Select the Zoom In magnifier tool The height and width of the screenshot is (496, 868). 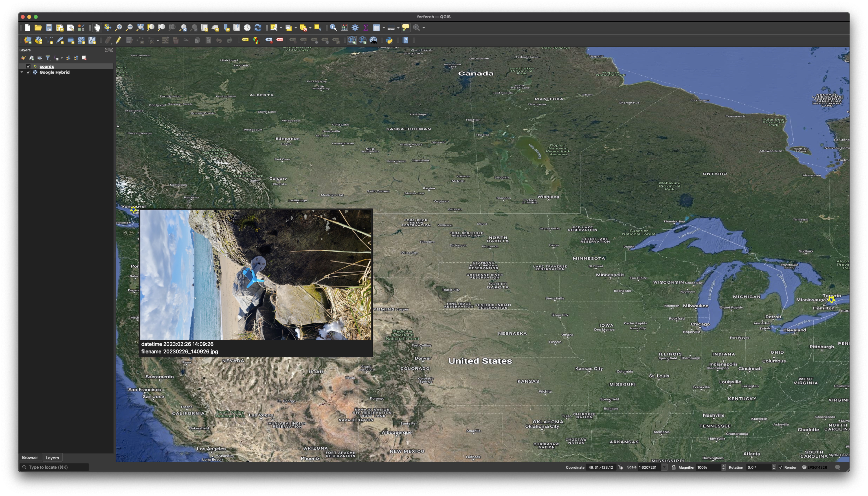pos(119,28)
